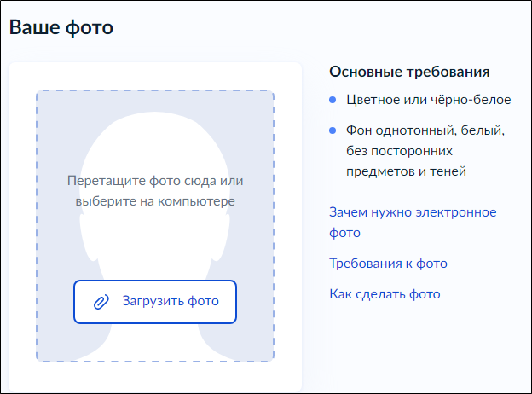Select the 'Цветное или чёрно-белое' requirement text
Image resolution: width=532 pixels, height=394 pixels.
point(429,101)
